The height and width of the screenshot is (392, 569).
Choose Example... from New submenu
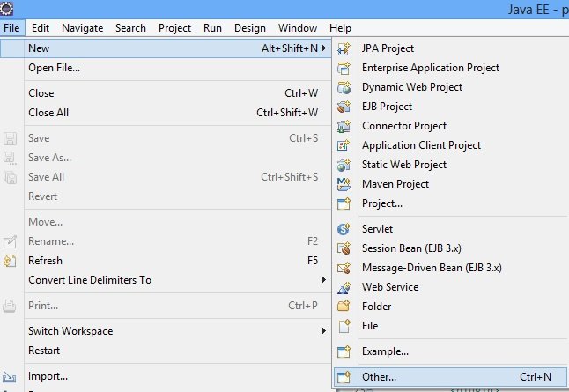pyautogui.click(x=450, y=351)
